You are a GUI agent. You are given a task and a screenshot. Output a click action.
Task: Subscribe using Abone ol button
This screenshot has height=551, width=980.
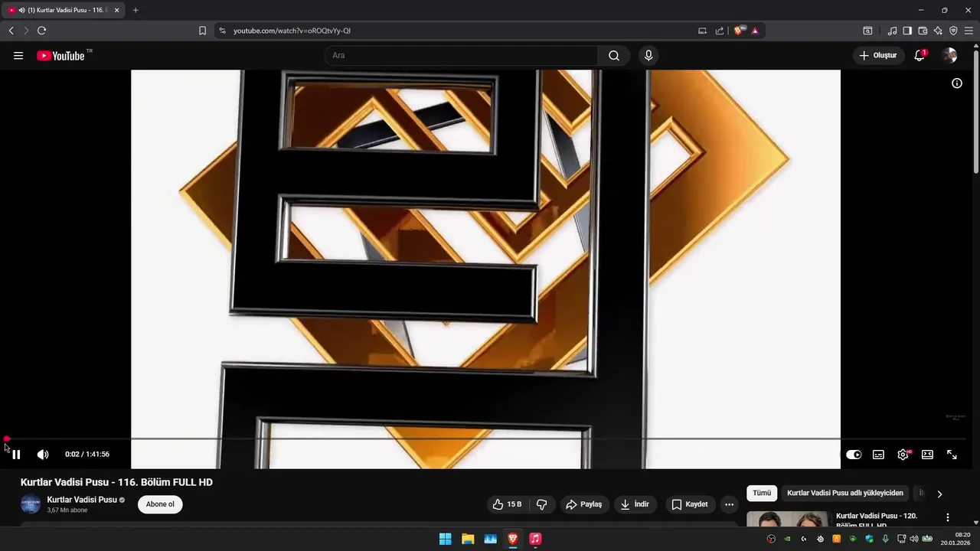click(160, 504)
